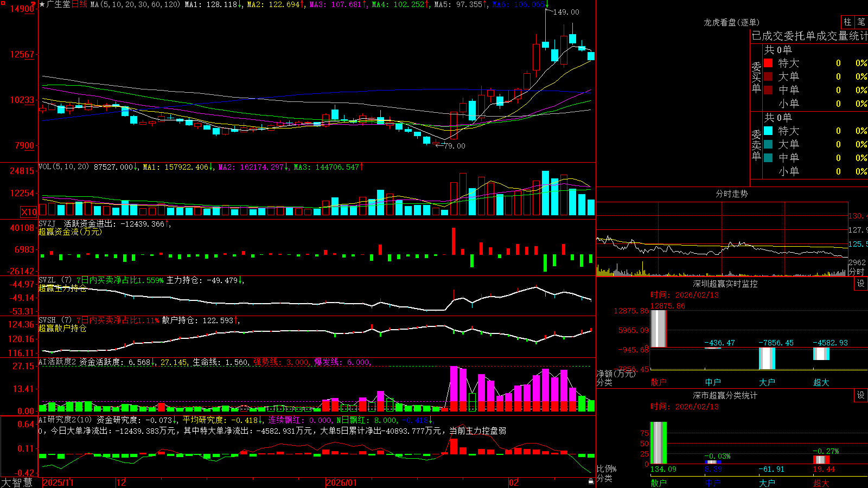The image size is (868, 488).
Task: Click the 时间: 2026/02/13 label in 深圳超赢实时监控
Action: point(685,295)
